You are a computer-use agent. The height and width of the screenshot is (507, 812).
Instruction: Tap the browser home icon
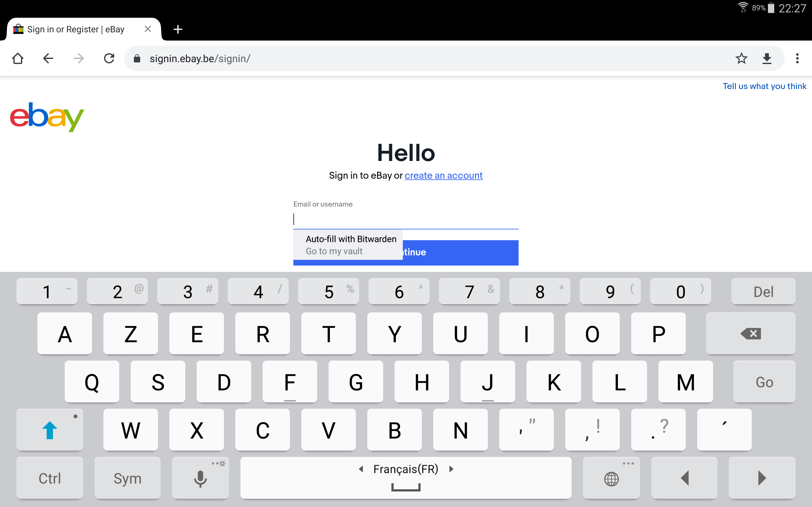click(x=17, y=58)
